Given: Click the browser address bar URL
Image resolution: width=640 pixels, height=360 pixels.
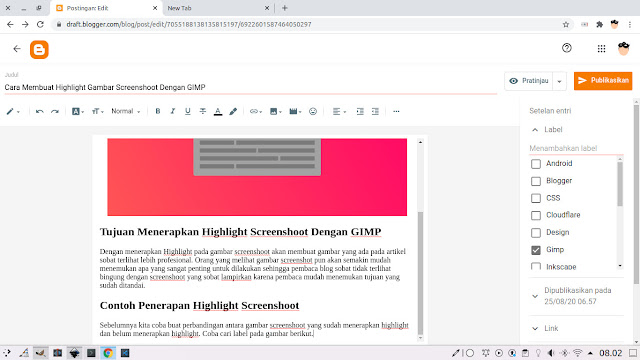Looking at the screenshot, I should (189, 24).
